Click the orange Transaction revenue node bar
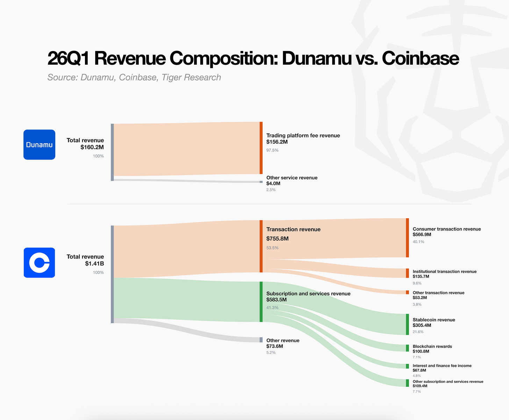Screen dimensions: 509x420 pos(261,246)
